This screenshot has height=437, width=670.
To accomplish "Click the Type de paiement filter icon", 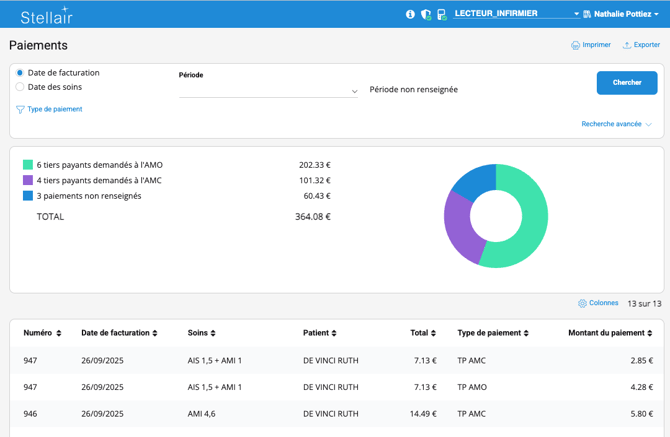I will (x=20, y=110).
